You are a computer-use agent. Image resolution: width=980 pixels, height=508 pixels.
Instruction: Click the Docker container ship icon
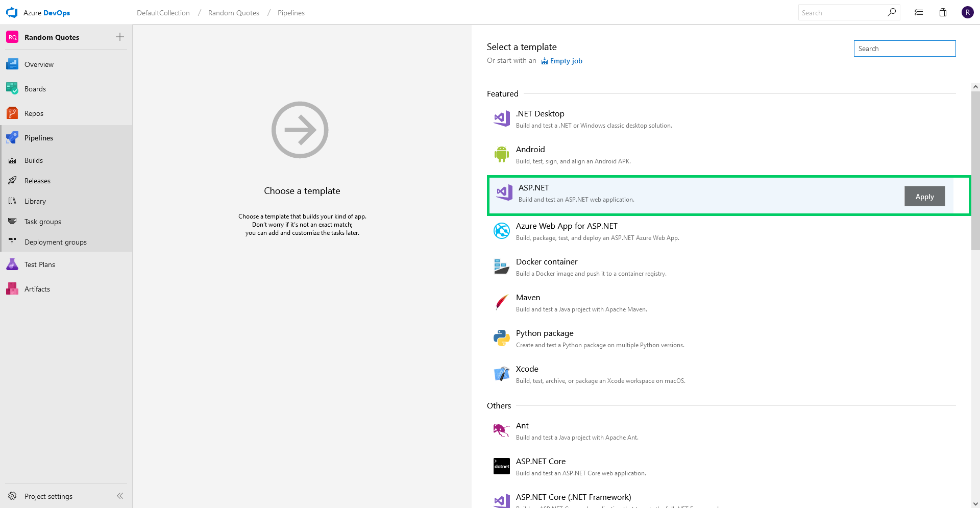pos(502,267)
